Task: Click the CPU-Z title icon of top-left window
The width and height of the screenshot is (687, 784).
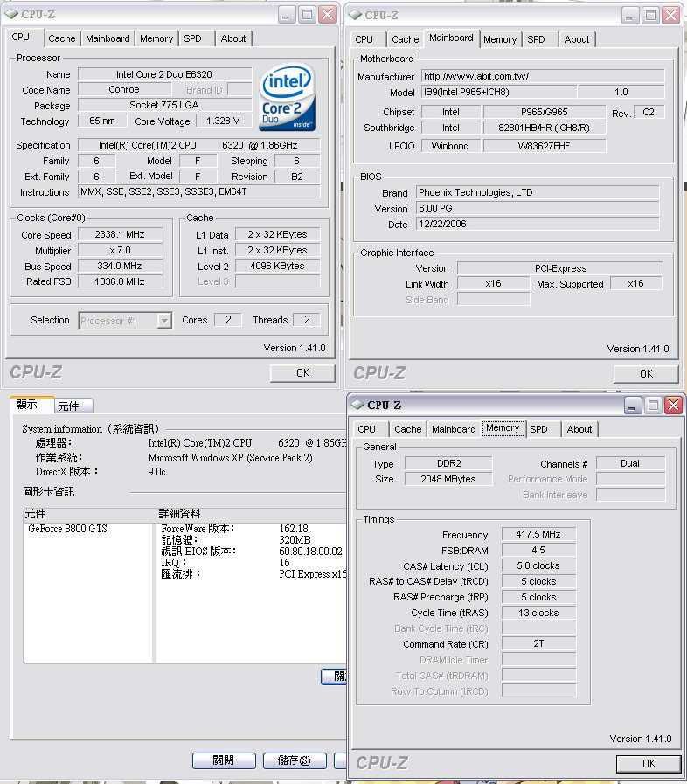Action: click(11, 15)
